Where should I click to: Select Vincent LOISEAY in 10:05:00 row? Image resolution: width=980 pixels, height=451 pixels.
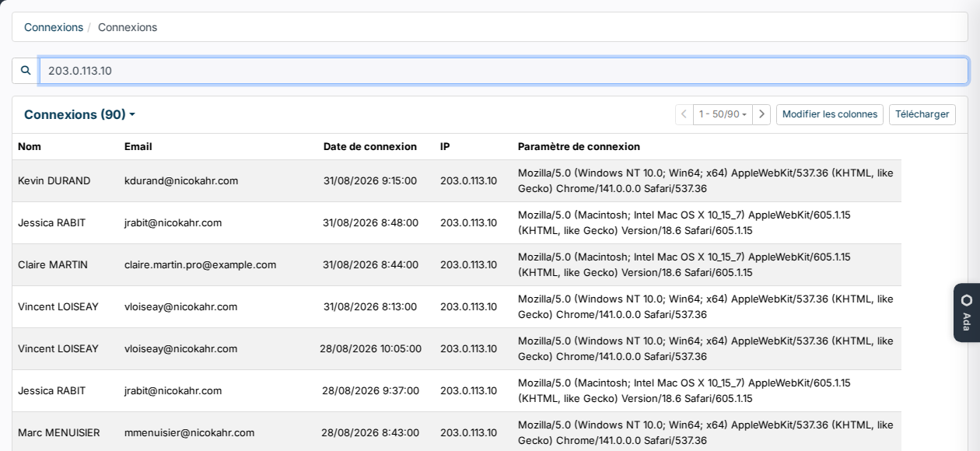click(x=58, y=348)
